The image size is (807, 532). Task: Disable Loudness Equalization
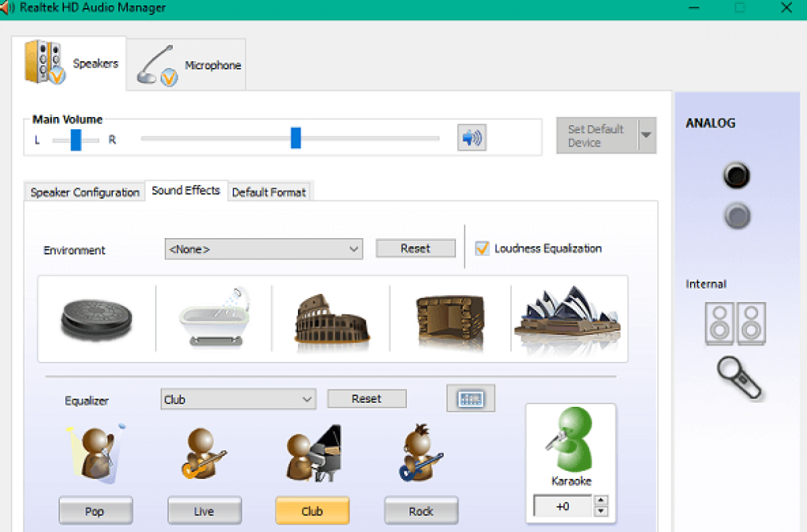tap(482, 248)
